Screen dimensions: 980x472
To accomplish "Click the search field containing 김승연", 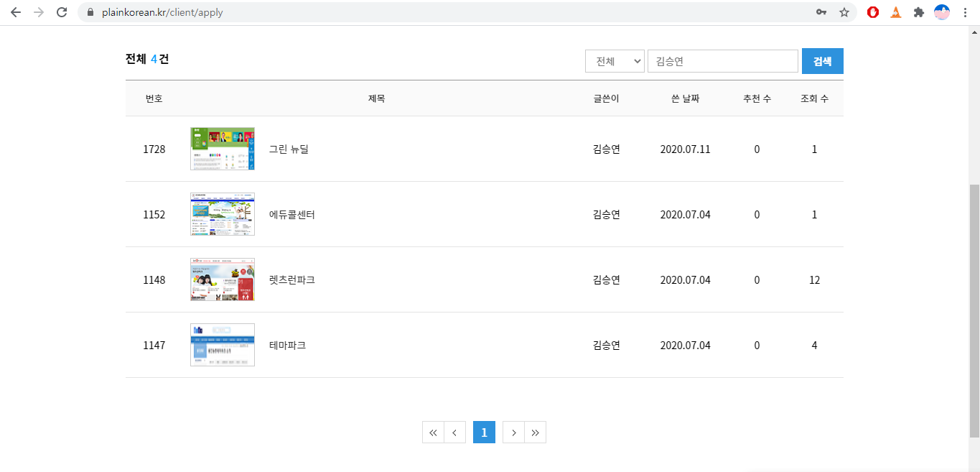I will pos(723,61).
